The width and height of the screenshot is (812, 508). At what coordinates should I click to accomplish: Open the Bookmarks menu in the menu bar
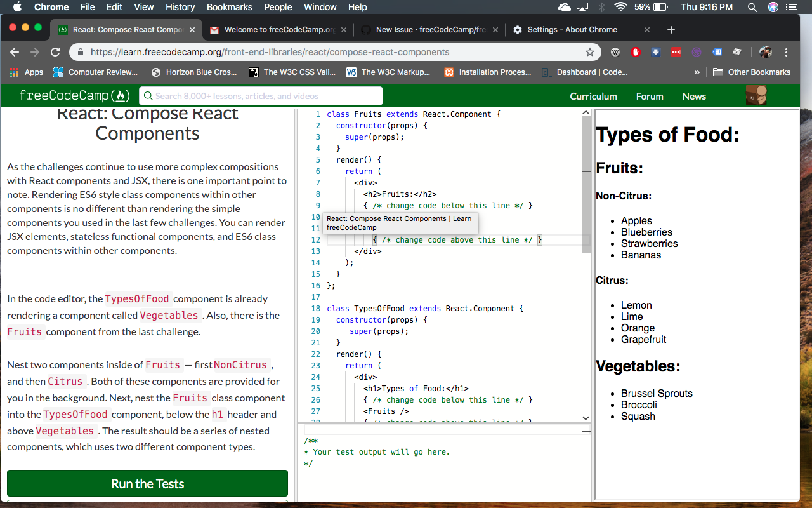pyautogui.click(x=229, y=7)
